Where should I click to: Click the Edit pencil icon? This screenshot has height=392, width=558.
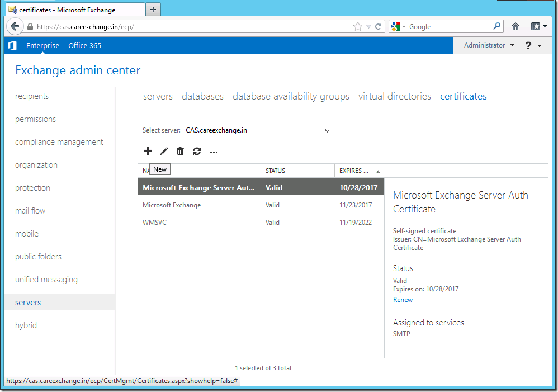[164, 152]
